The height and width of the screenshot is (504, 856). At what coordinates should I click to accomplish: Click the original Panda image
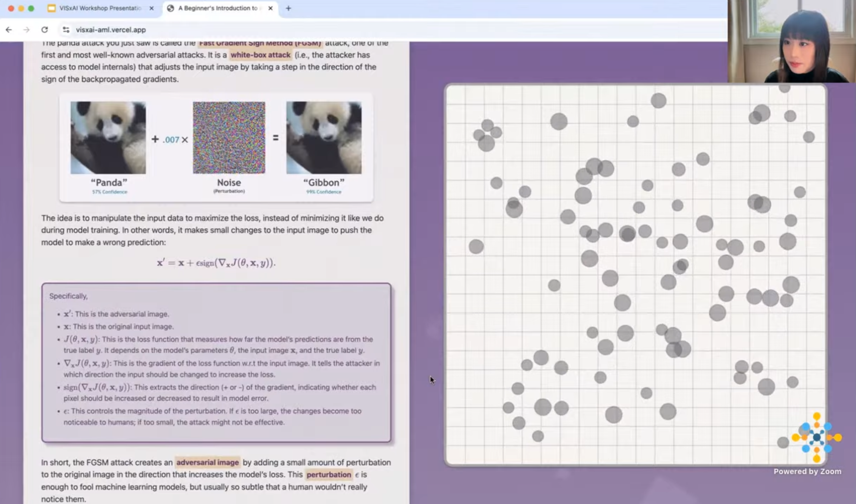coord(108,137)
